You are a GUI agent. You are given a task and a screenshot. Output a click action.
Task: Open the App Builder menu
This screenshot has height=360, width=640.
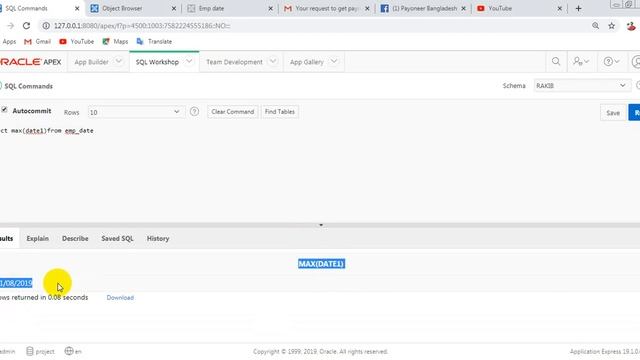click(x=91, y=62)
